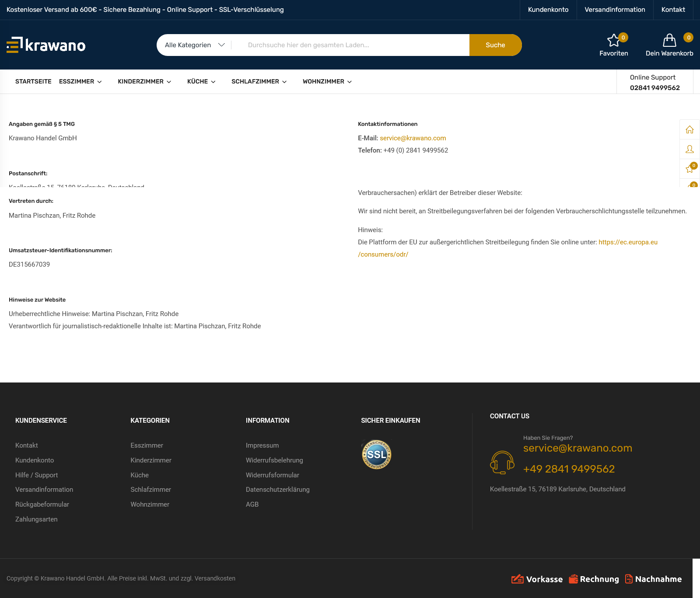Screen dimensions: 700x598
Task: Click the headset support icon in footer
Action: point(502,462)
